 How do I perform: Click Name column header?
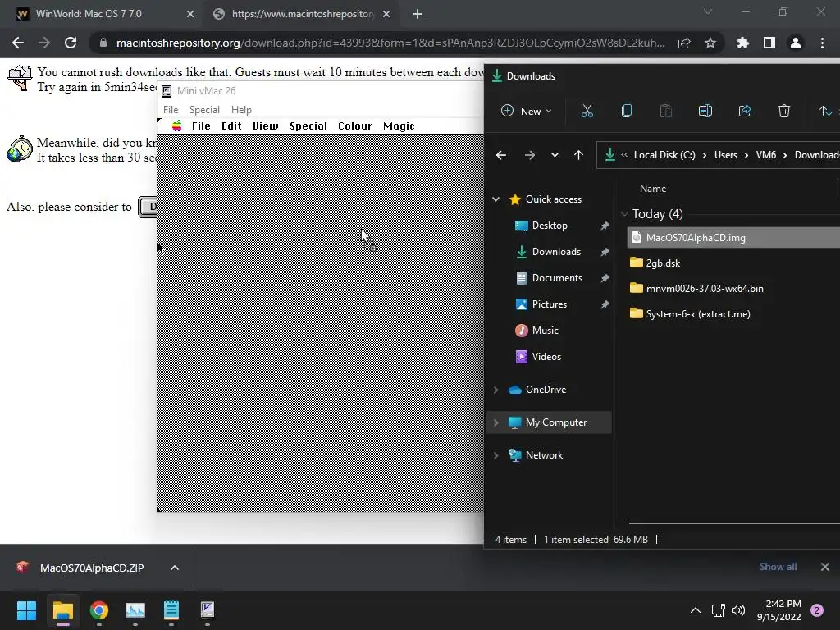[652, 189]
